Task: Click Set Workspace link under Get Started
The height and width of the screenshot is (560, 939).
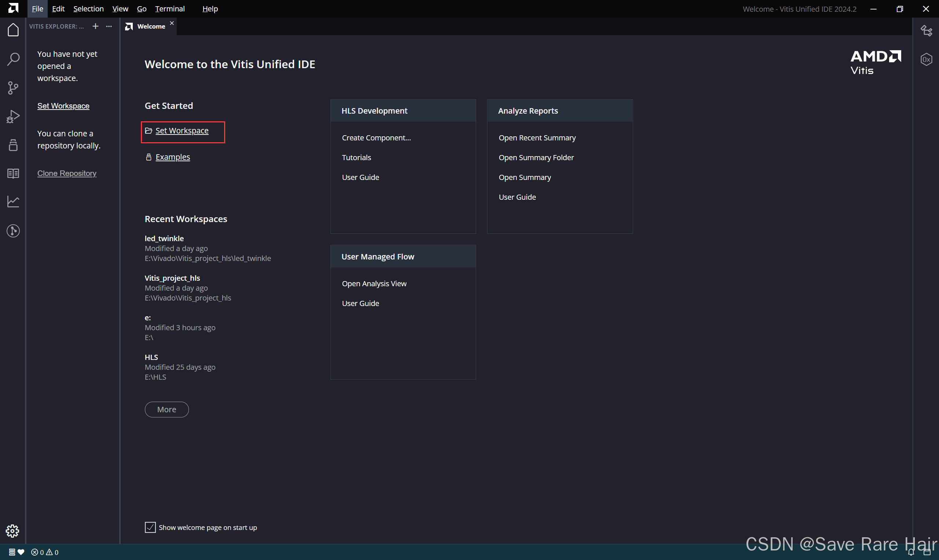Action: tap(182, 130)
